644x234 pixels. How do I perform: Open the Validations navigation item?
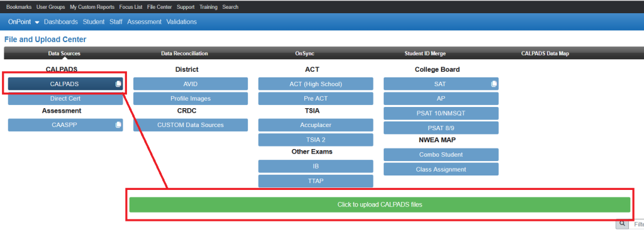coord(182,22)
